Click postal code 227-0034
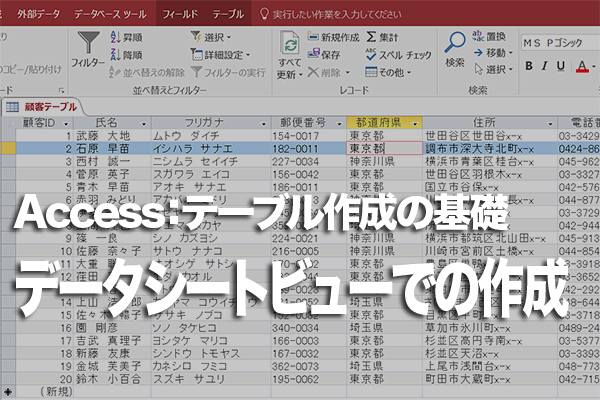The height and width of the screenshot is (400, 600). (x=309, y=162)
